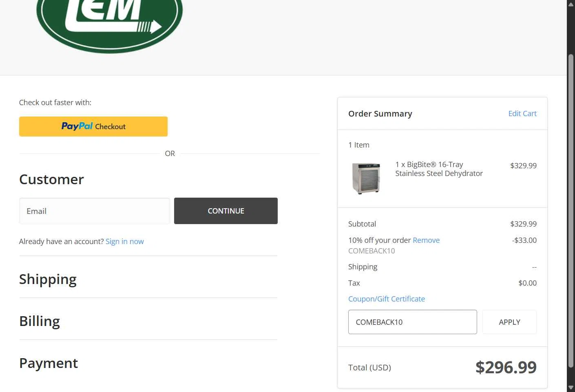Click the Payment section heading

pyautogui.click(x=49, y=363)
